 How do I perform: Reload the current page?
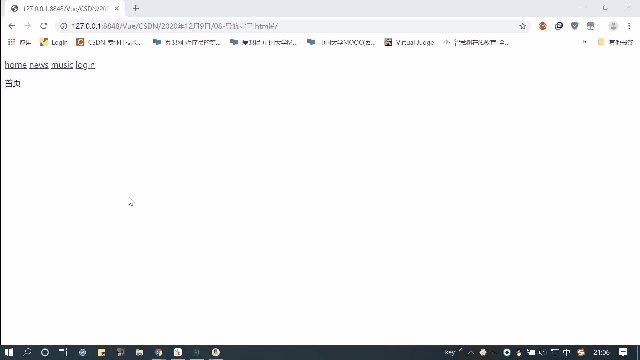coord(44,26)
